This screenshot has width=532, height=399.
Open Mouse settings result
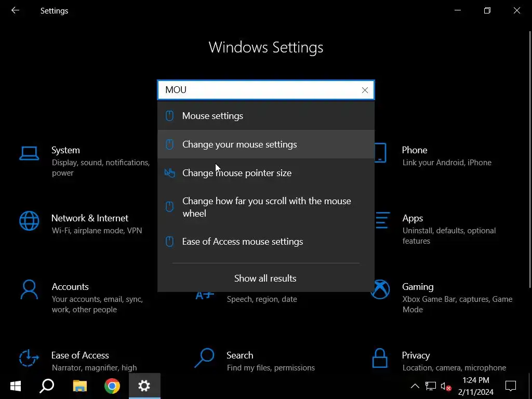[x=266, y=116]
